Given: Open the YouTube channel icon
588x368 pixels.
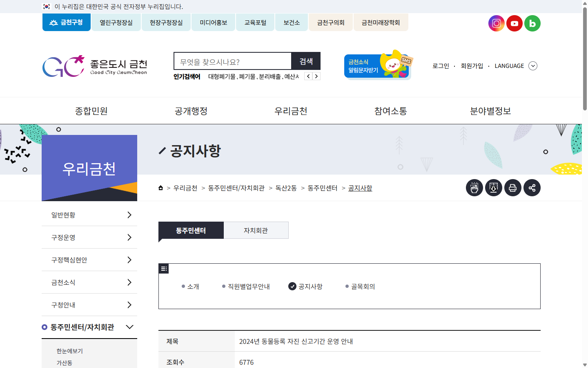Looking at the screenshot, I should click(x=514, y=23).
